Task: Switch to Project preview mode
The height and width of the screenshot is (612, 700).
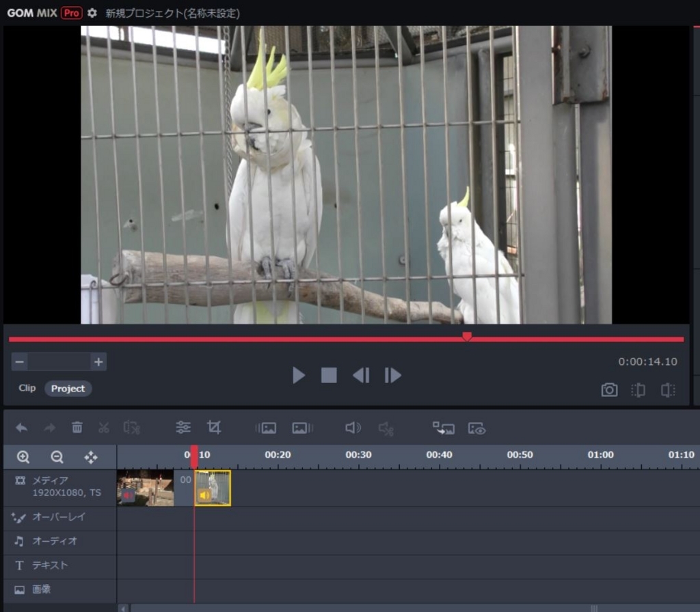Action: (x=68, y=389)
